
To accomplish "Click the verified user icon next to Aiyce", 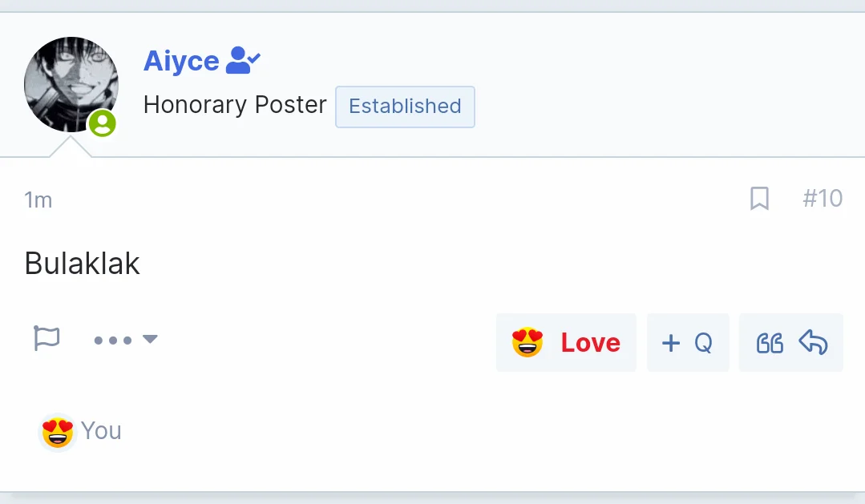I will point(243,60).
